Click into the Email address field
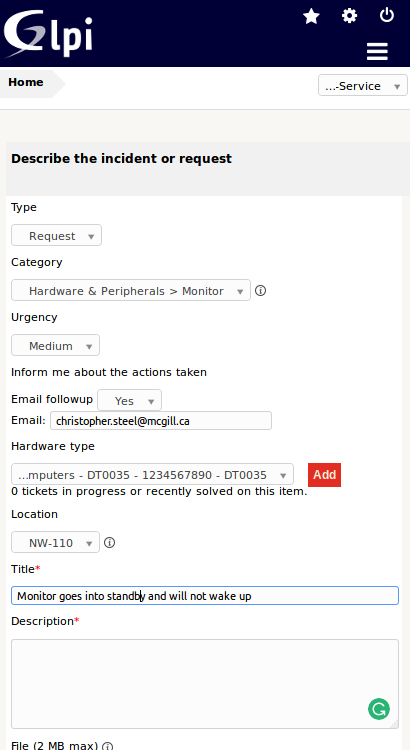 (x=161, y=421)
